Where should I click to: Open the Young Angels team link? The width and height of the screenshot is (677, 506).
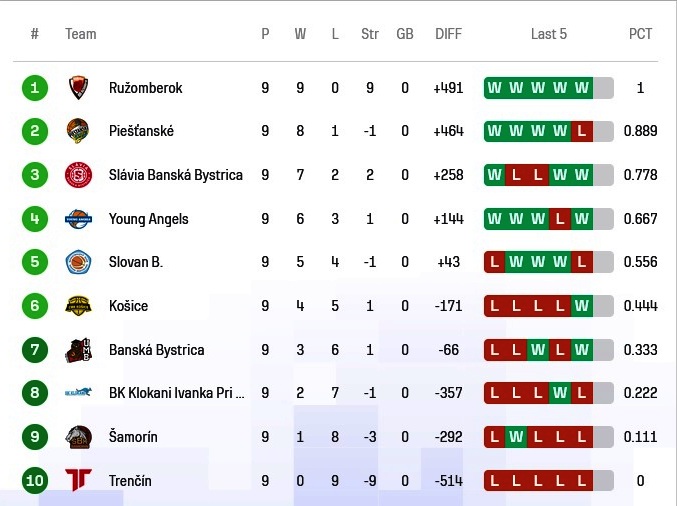pos(149,219)
